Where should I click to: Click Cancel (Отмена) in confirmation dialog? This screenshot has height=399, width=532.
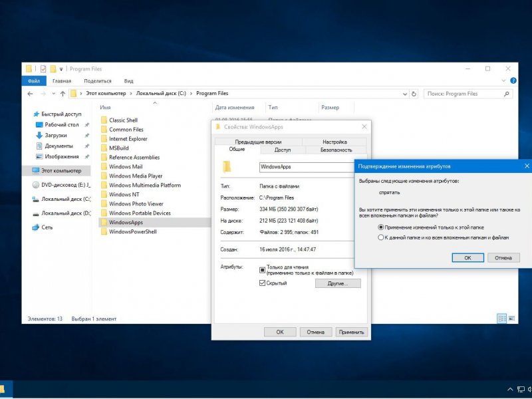click(503, 258)
